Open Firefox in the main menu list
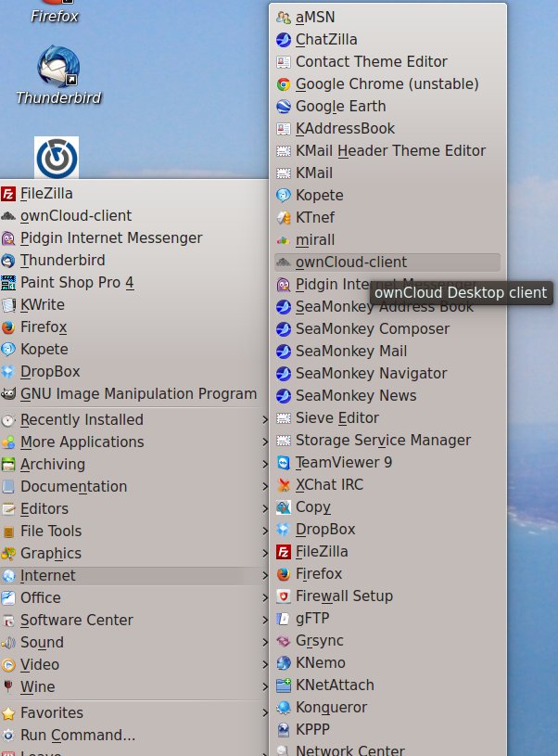This screenshot has height=756, width=558. (x=134, y=327)
